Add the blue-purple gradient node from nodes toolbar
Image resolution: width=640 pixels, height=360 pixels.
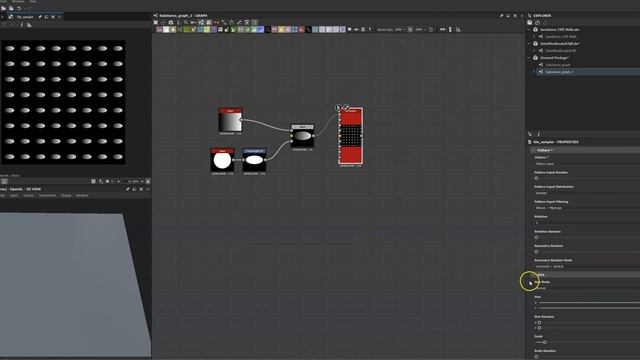click(260, 29)
